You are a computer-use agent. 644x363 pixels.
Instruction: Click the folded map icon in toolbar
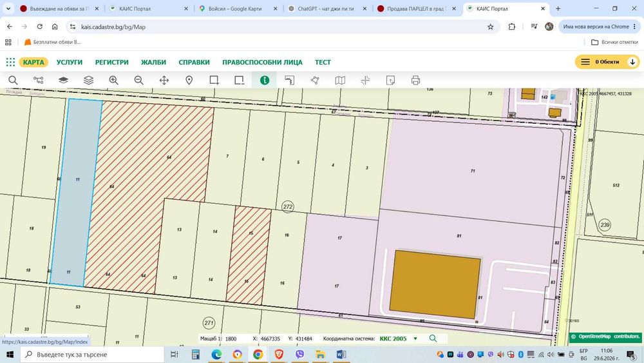(x=340, y=80)
